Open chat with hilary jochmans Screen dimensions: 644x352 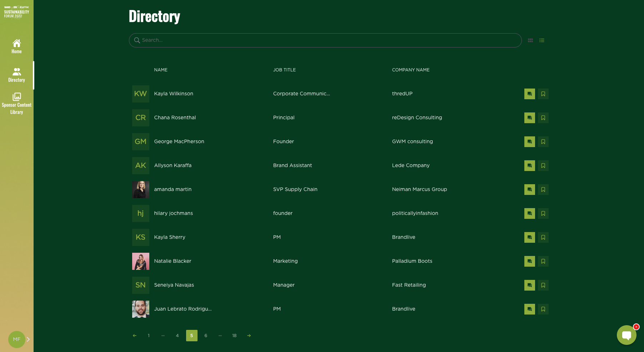(x=529, y=213)
